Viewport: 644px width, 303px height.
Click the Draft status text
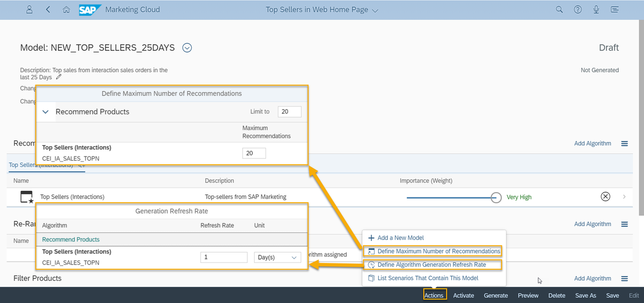click(609, 48)
